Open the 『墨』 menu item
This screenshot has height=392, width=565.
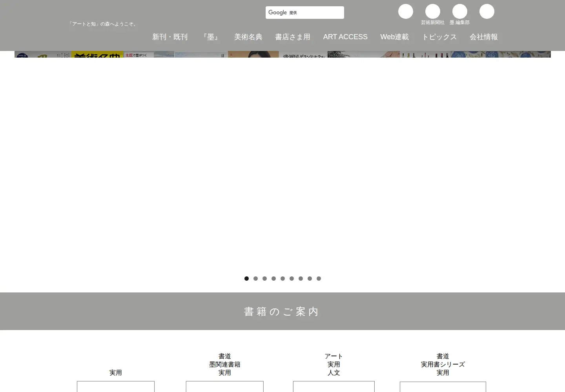(x=211, y=37)
